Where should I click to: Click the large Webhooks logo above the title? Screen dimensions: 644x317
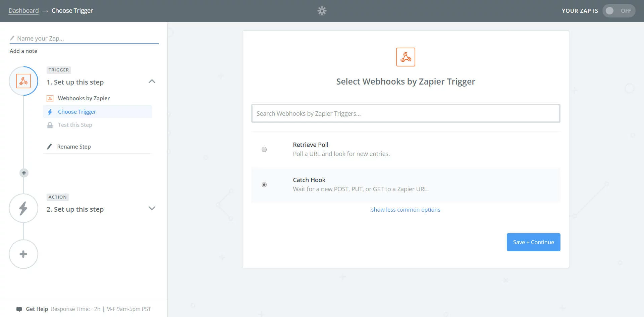(406, 57)
